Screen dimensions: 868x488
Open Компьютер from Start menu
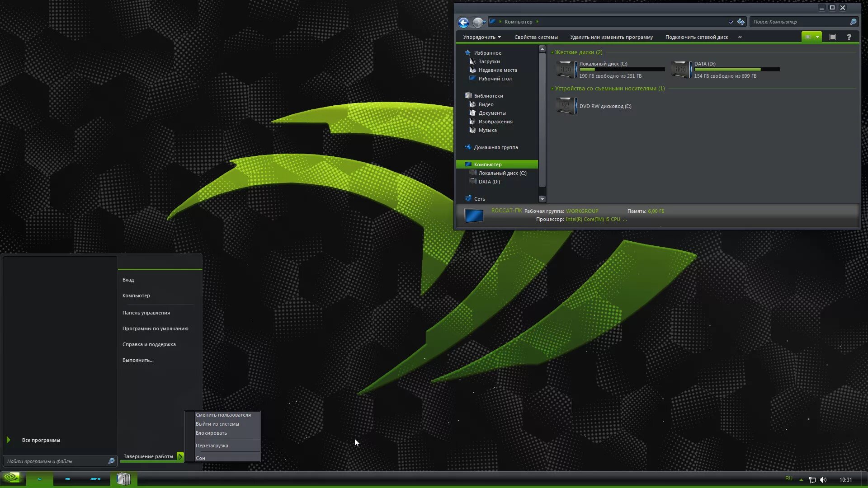point(136,296)
